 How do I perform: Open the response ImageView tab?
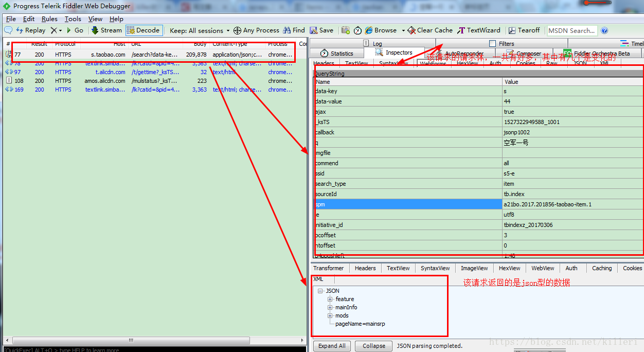pyautogui.click(x=474, y=268)
